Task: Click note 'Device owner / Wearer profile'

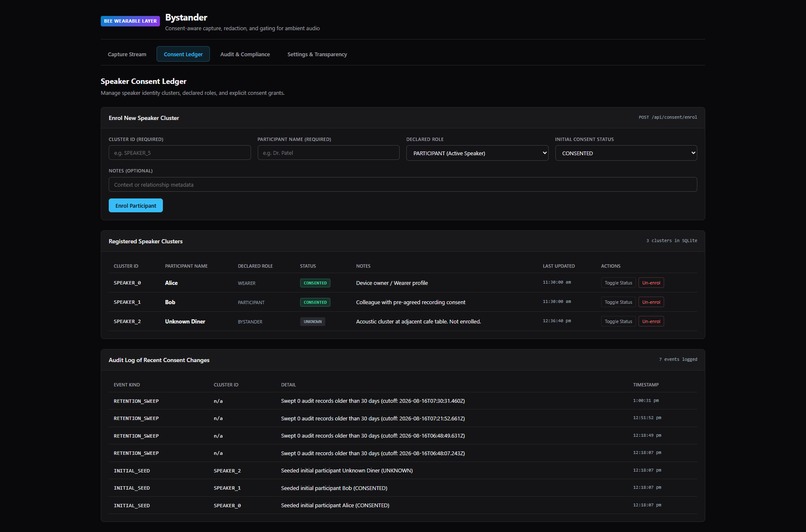Action: tap(392, 283)
